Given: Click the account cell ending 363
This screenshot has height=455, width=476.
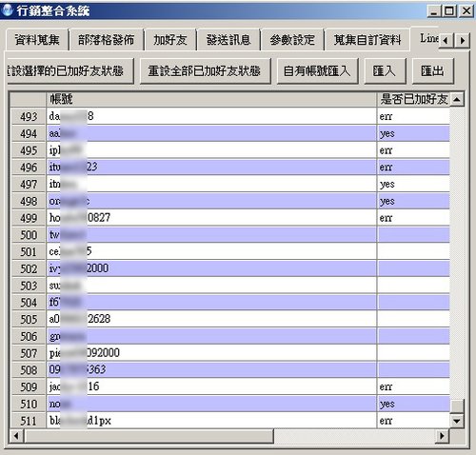Looking at the screenshot, I should tap(211, 370).
